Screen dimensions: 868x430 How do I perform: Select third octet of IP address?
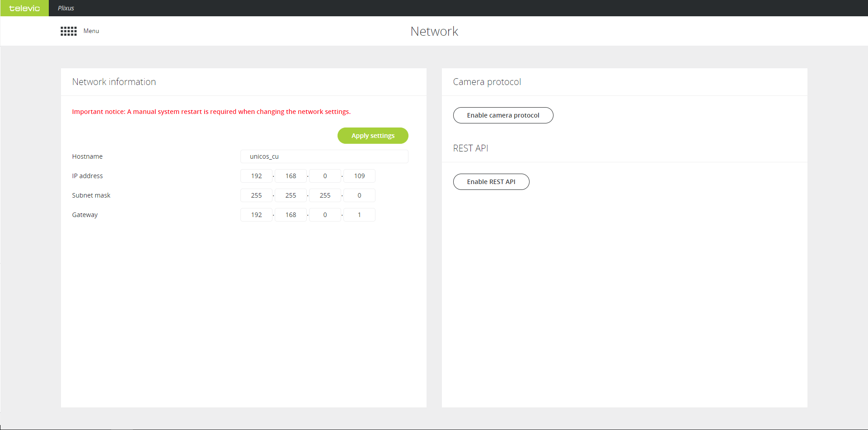click(x=325, y=176)
